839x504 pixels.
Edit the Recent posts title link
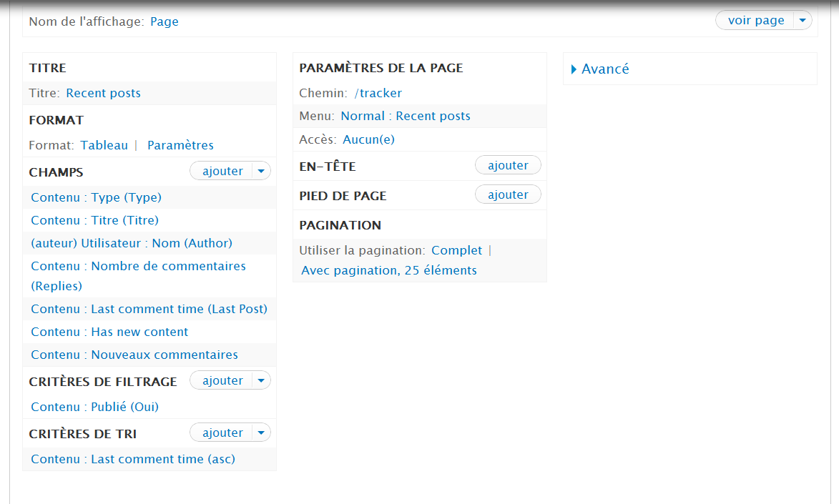[x=103, y=93]
